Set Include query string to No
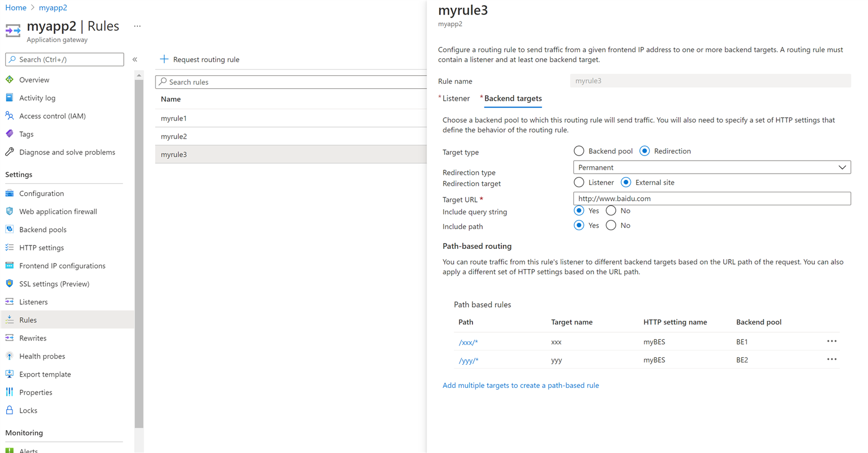 pos(611,210)
